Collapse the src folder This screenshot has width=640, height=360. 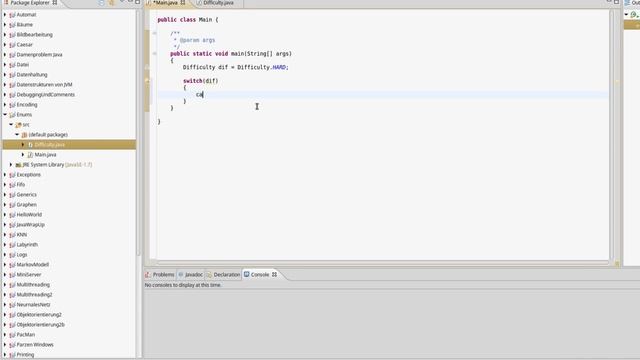11,124
